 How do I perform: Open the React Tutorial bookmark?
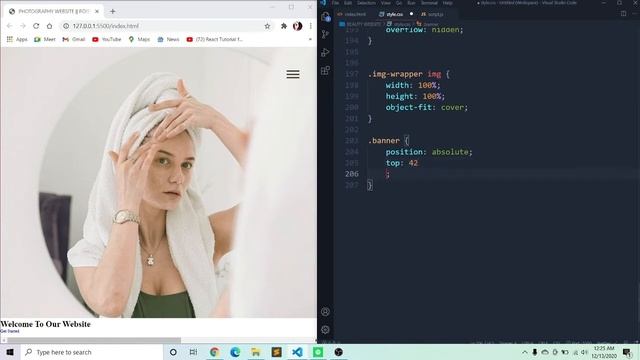214,40
